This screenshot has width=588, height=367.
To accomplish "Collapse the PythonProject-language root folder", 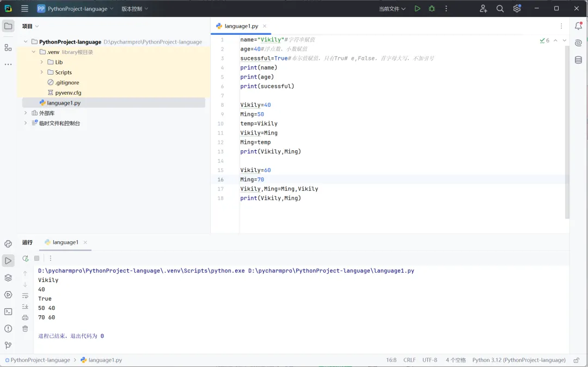I will point(26,41).
